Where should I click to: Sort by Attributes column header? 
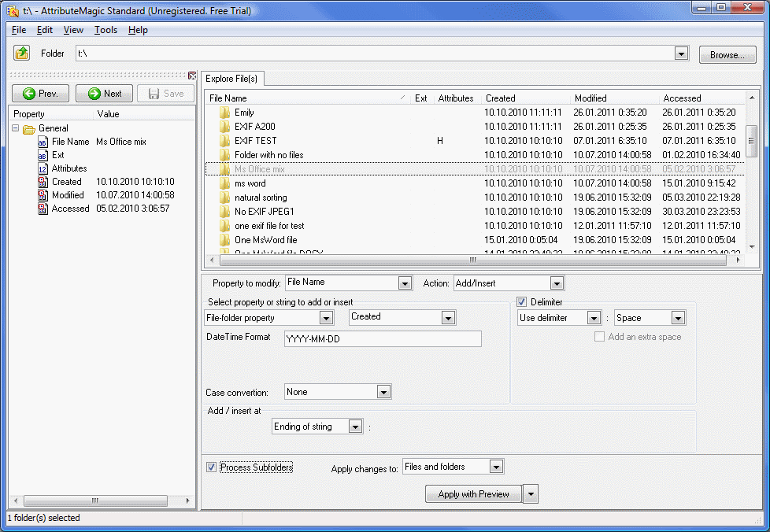pyautogui.click(x=456, y=98)
